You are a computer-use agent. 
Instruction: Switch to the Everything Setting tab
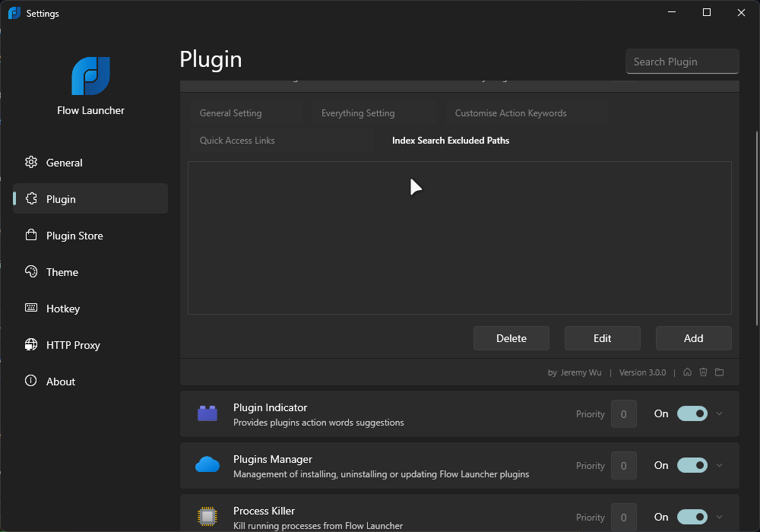pos(357,112)
